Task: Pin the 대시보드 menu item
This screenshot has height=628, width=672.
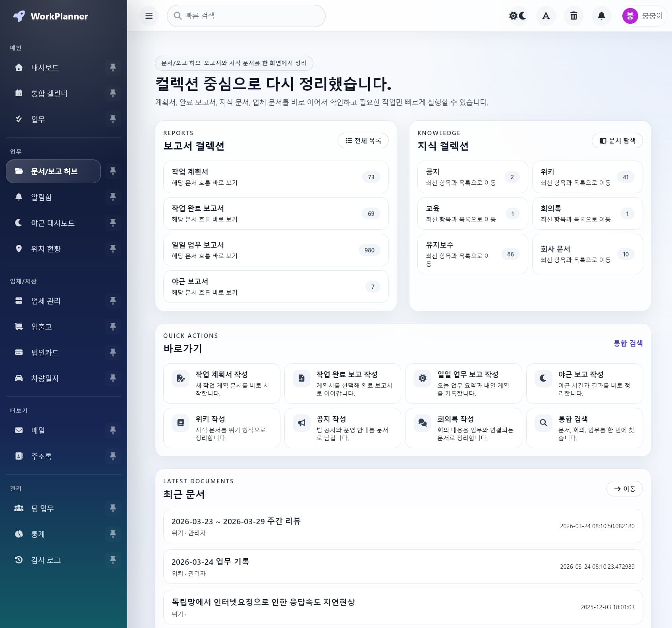Action: click(x=113, y=68)
